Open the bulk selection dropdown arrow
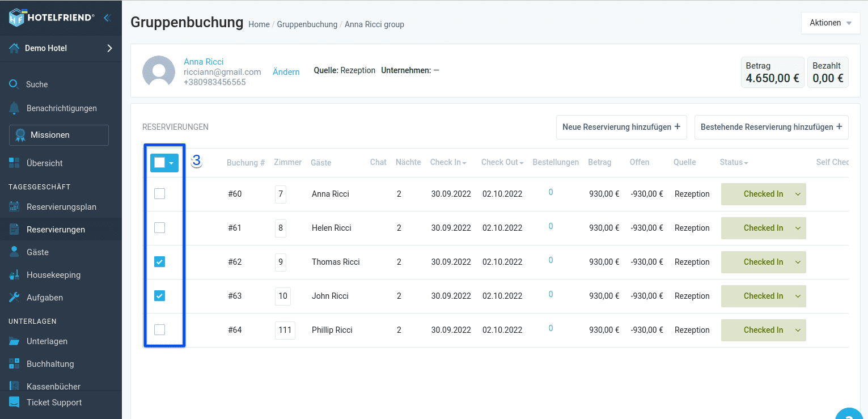868x419 pixels. tap(172, 163)
